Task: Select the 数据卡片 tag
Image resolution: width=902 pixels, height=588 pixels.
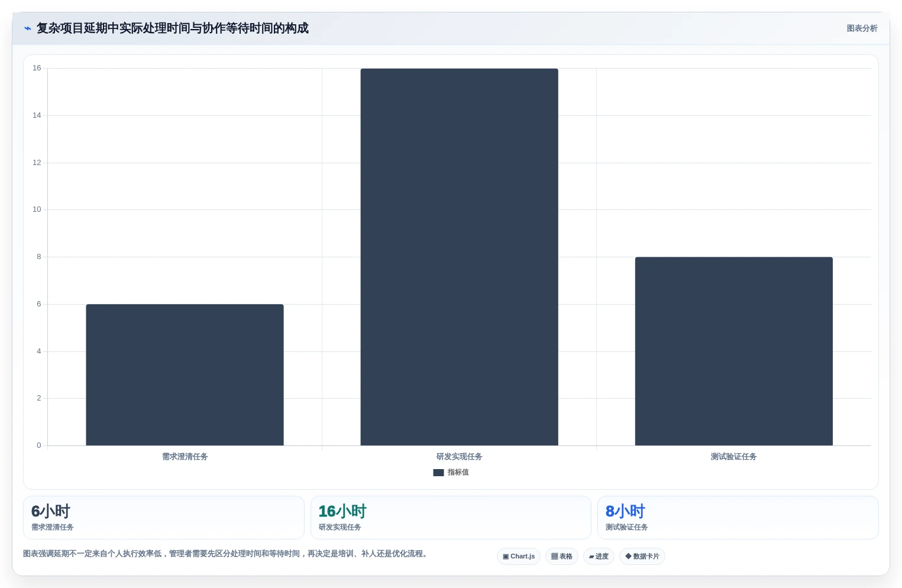Action: (x=642, y=557)
